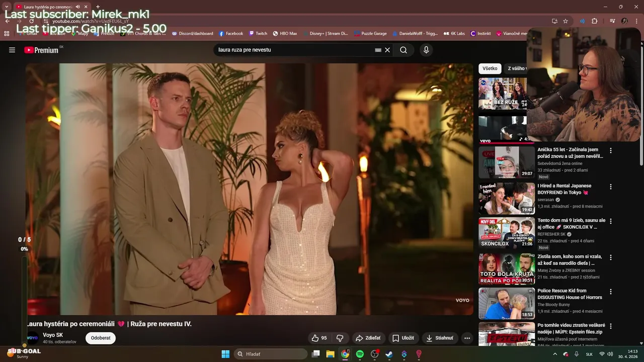This screenshot has height=362, width=644.
Task: Open title I Hired a Rental Japanese BOYFRIEND
Action: 564,189
